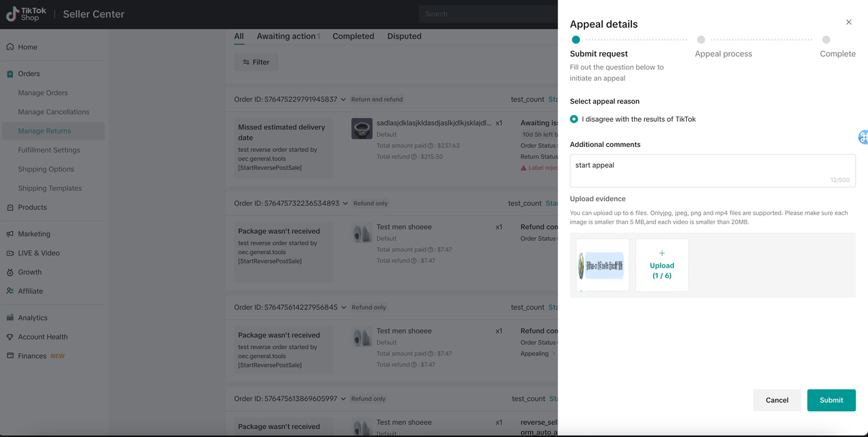Click the LIVE & Video camera icon
The image size is (868, 437).
(x=10, y=253)
